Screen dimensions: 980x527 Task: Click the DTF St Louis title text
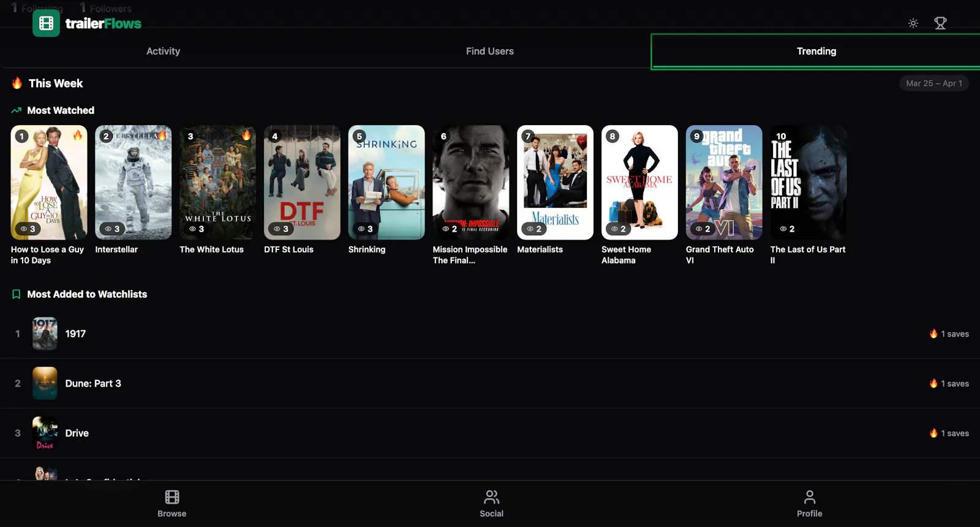(x=288, y=249)
